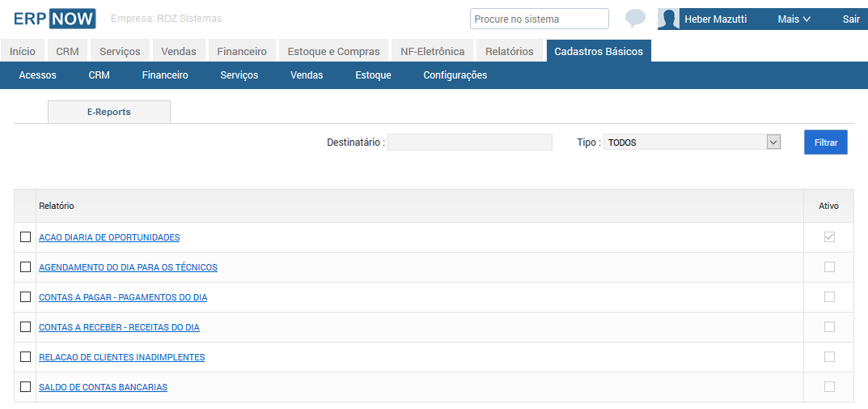Click the user avatar silhouette icon
Image resolution: width=868 pixels, height=409 pixels.
(668, 19)
